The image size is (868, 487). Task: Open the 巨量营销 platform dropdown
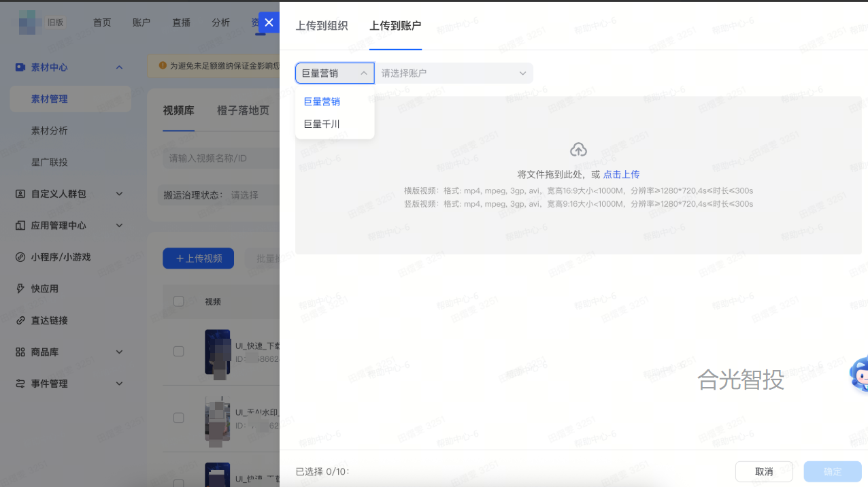tap(335, 73)
